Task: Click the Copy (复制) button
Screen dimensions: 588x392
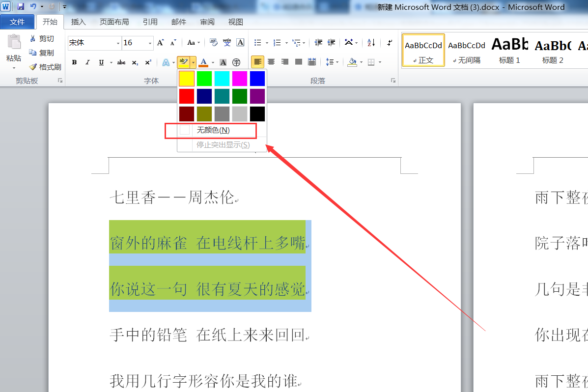Action: [42, 53]
